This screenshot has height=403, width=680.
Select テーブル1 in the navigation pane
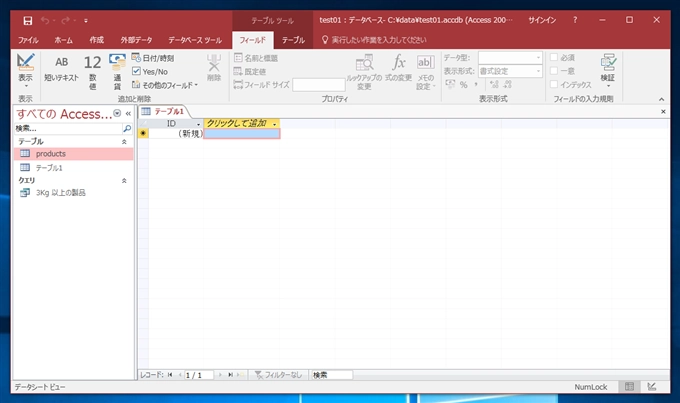point(74,167)
